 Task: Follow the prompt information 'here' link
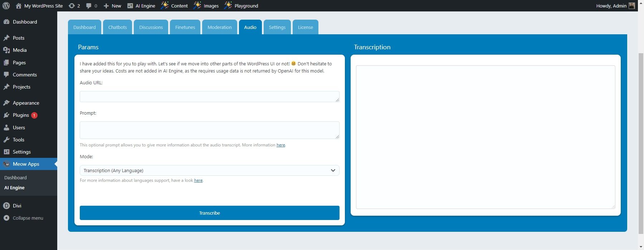280,145
